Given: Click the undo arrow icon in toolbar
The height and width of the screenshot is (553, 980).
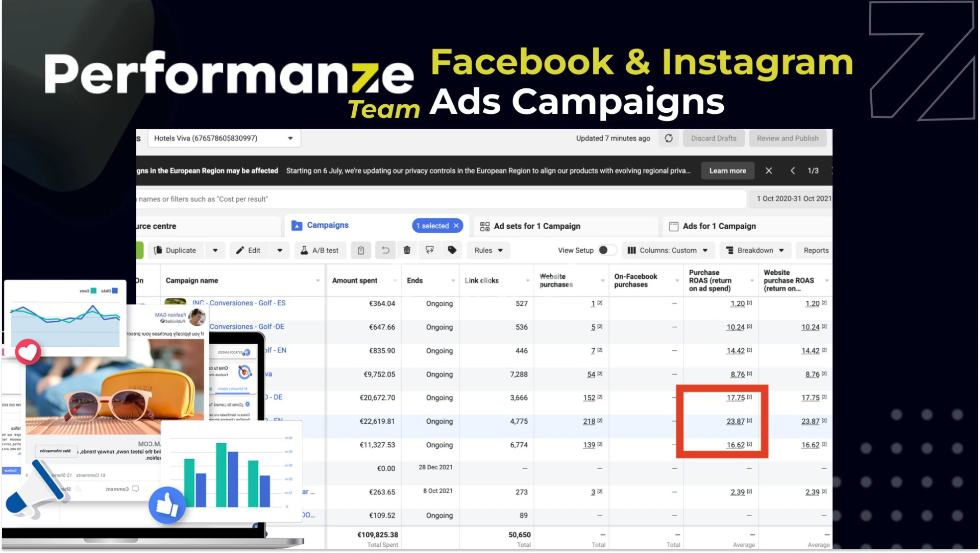Looking at the screenshot, I should [x=385, y=250].
